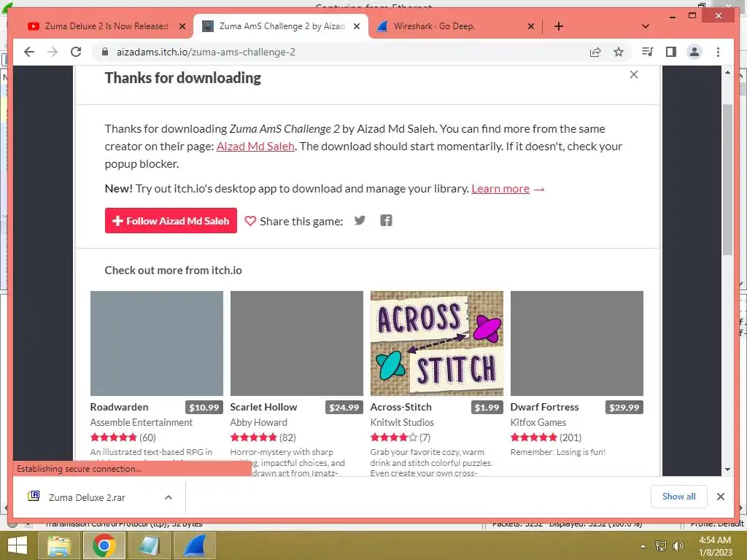Open Chrome three-dot menu
This screenshot has height=560, width=747.
[718, 52]
